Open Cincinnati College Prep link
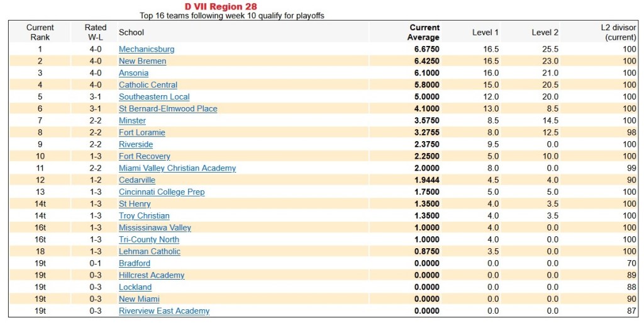 pyautogui.click(x=162, y=192)
